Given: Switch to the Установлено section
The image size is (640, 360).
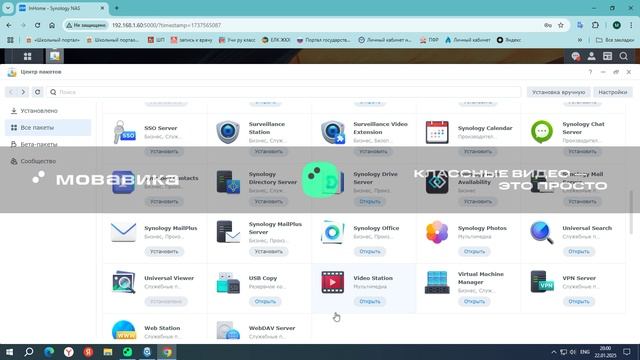Looking at the screenshot, I should [x=48, y=111].
